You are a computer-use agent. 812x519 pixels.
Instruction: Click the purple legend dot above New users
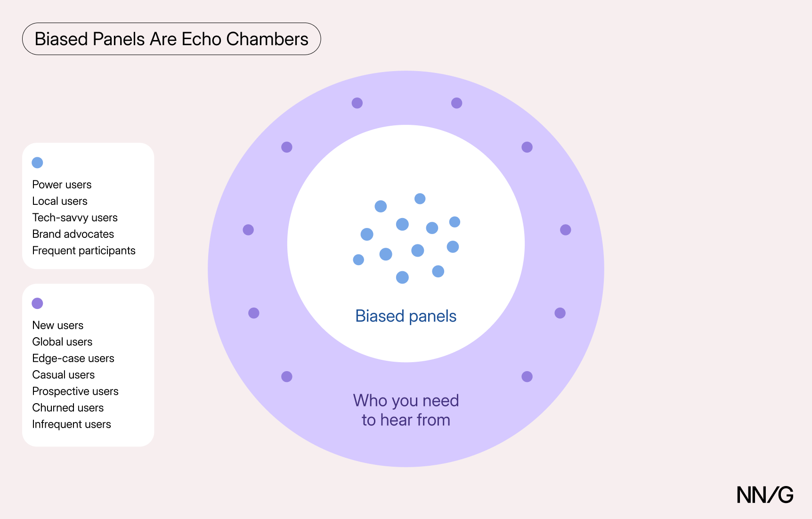37,303
